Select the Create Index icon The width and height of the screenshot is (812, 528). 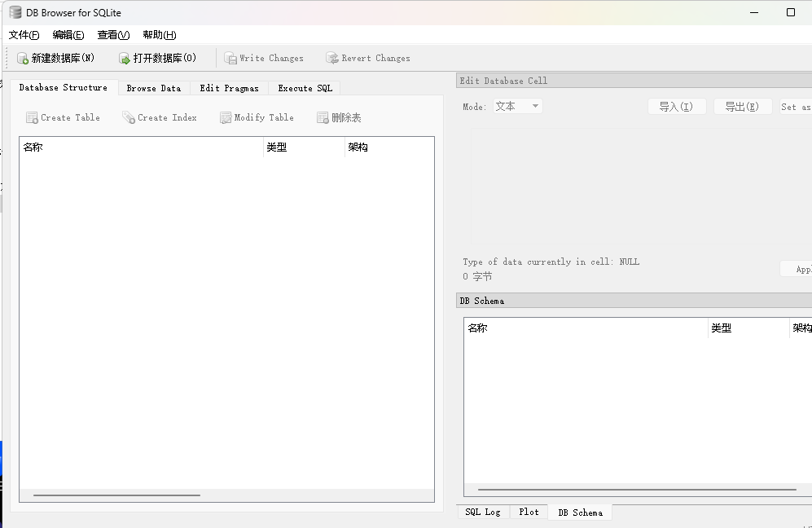pyautogui.click(x=128, y=117)
